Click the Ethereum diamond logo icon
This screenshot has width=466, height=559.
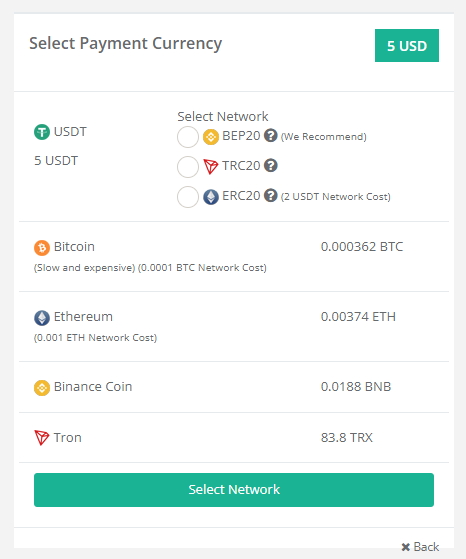click(x=42, y=317)
